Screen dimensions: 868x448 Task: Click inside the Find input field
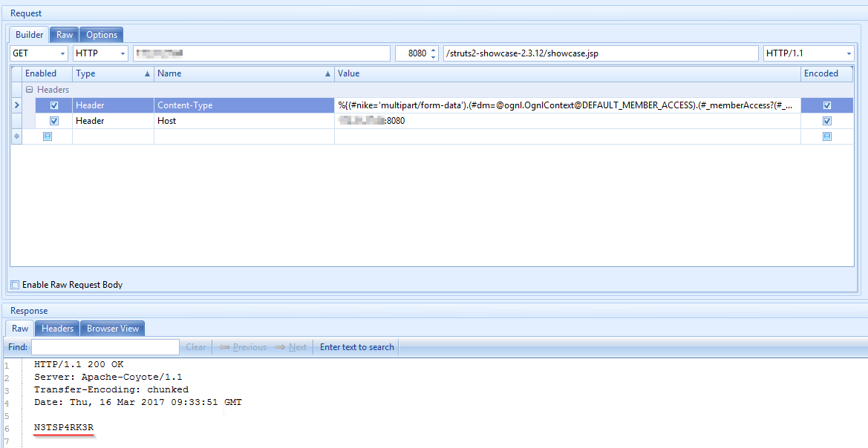104,346
